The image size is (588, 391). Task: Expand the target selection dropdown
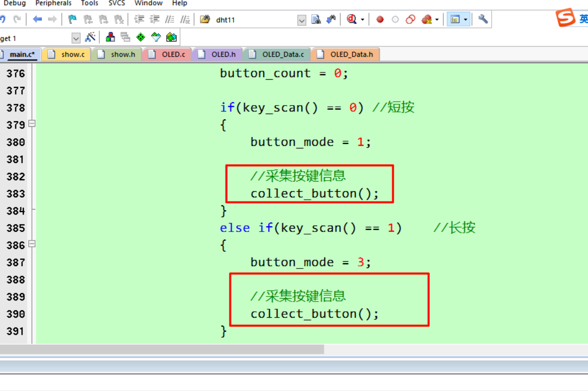click(x=76, y=38)
